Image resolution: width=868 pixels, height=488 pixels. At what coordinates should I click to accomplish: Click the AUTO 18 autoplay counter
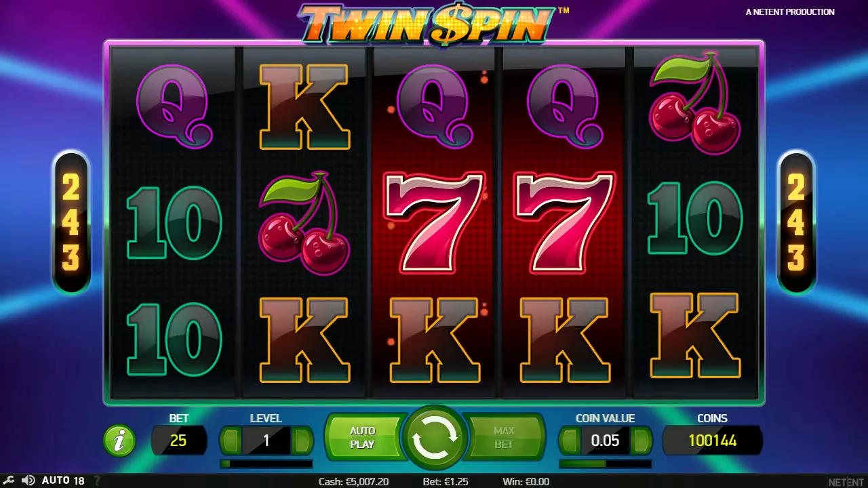click(63, 481)
